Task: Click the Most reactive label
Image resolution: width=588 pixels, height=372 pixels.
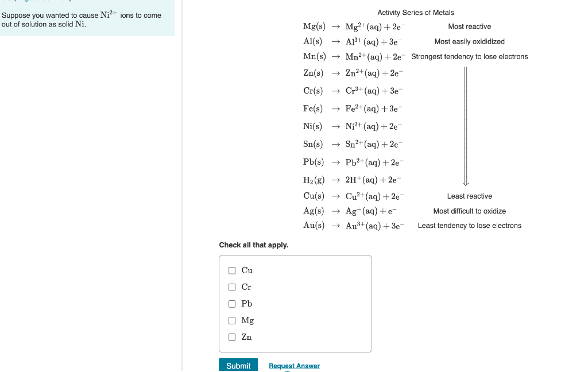Action: coord(470,26)
